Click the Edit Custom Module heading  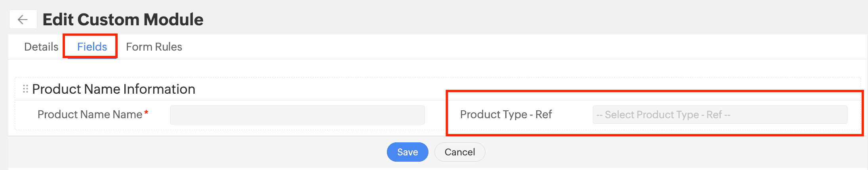coord(123,19)
